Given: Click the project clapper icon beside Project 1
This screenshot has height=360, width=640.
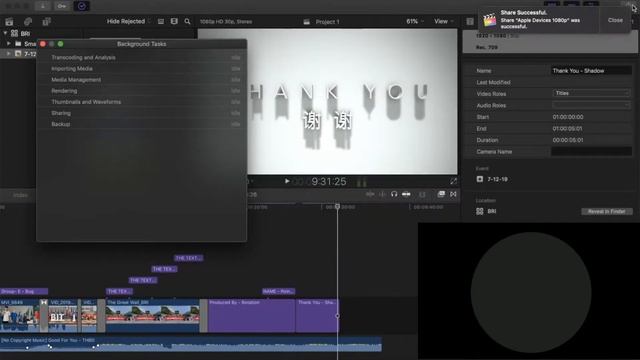Looking at the screenshot, I should click(307, 22).
